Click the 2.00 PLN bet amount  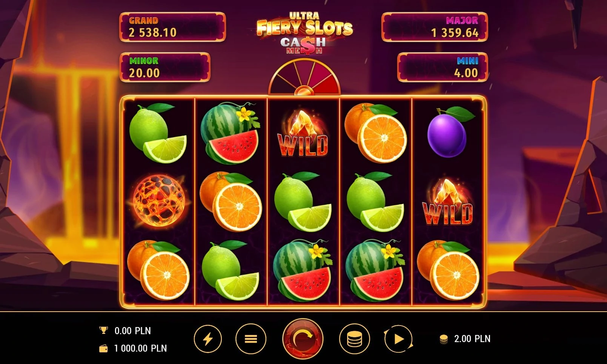472,339
